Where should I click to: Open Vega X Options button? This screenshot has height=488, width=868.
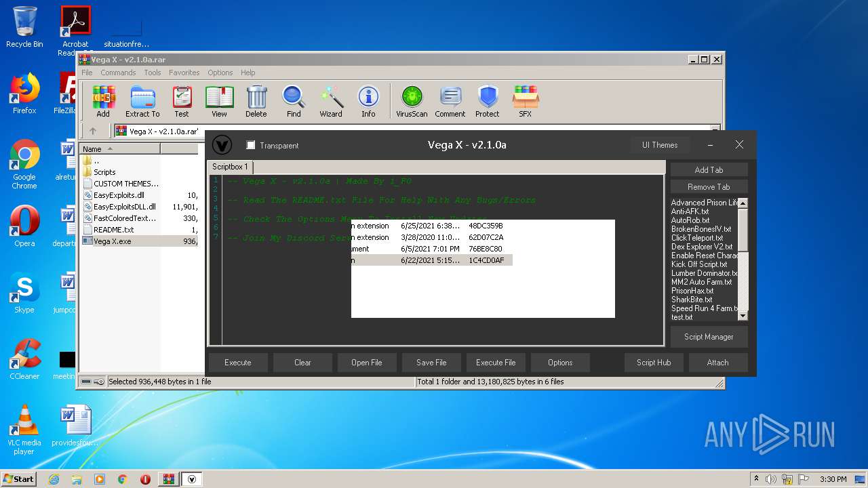pos(560,363)
